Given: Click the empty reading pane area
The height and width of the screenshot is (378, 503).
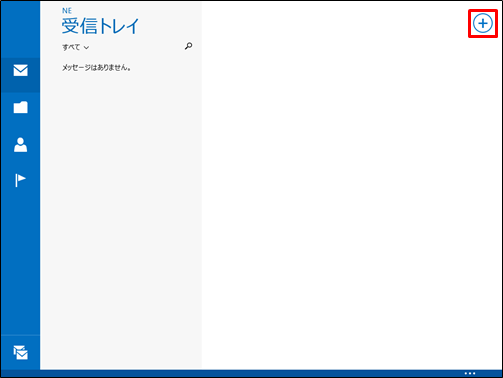Looking at the screenshot, I should [x=352, y=200].
